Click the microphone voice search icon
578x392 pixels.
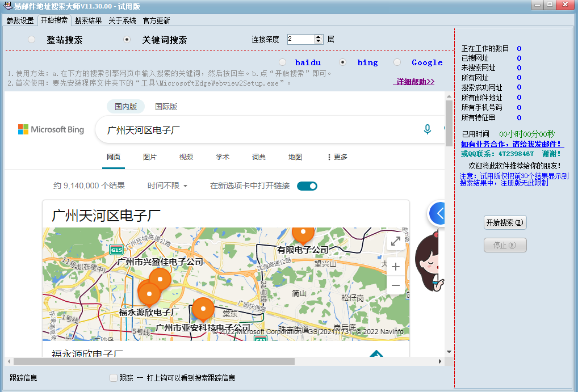point(427,129)
